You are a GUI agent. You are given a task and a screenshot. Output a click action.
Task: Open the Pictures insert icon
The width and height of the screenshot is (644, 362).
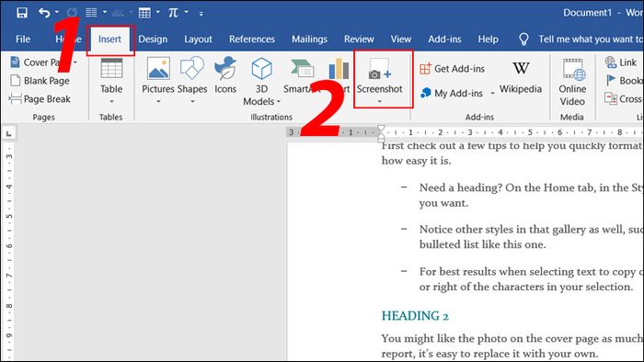click(x=158, y=69)
